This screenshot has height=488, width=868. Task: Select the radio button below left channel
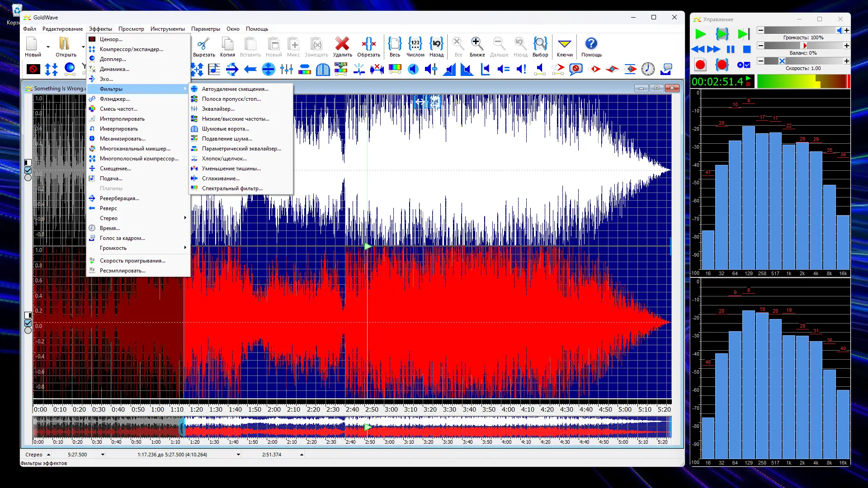point(28,178)
